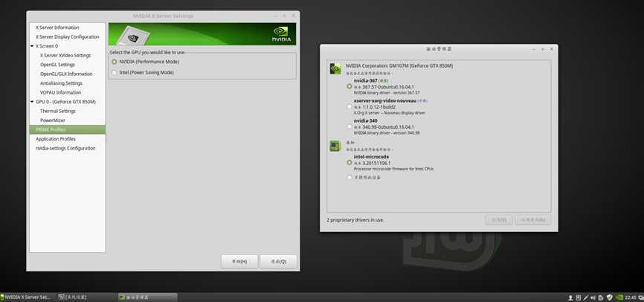This screenshot has height=302, width=644.
Task: Close the Driver Manager window
Action: click(551, 49)
